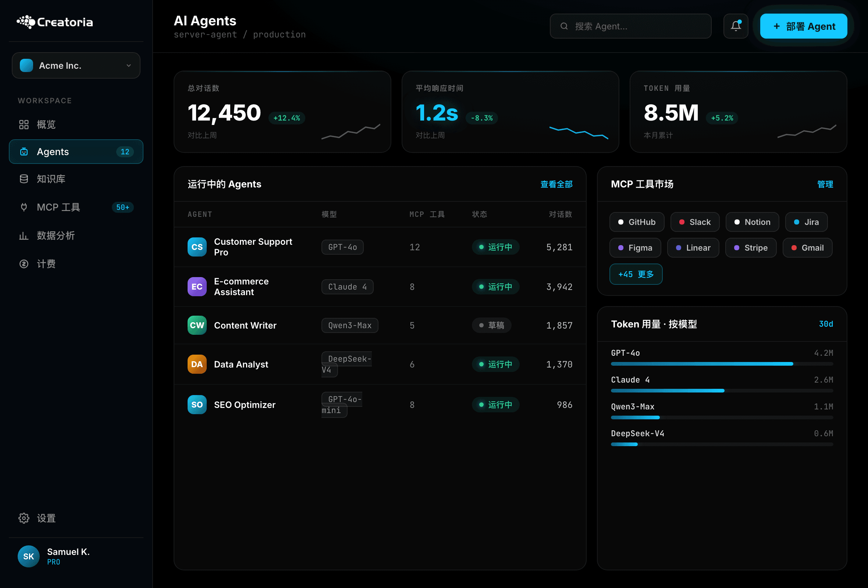Screen dimensions: 868x588
Task: Click production in the breadcrumb
Action: coord(279,34)
